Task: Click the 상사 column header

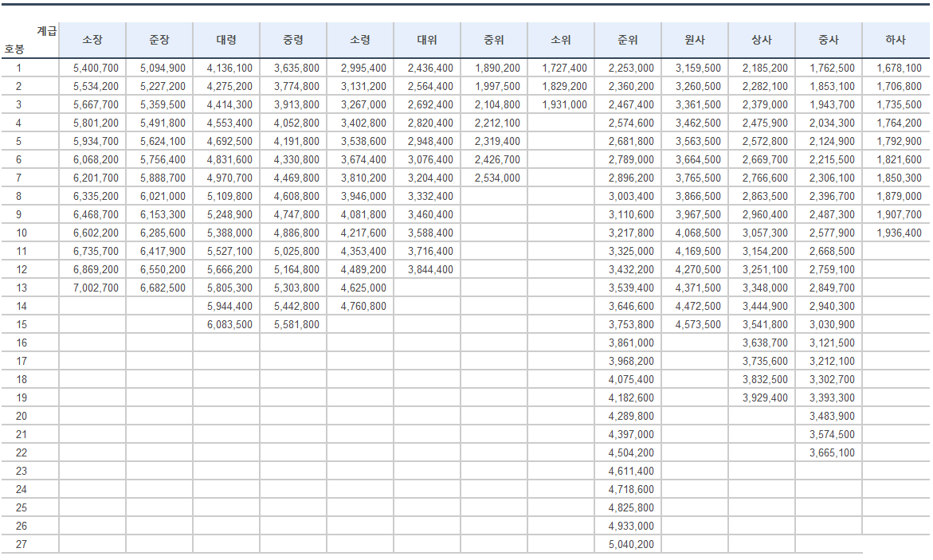Action: coord(762,40)
